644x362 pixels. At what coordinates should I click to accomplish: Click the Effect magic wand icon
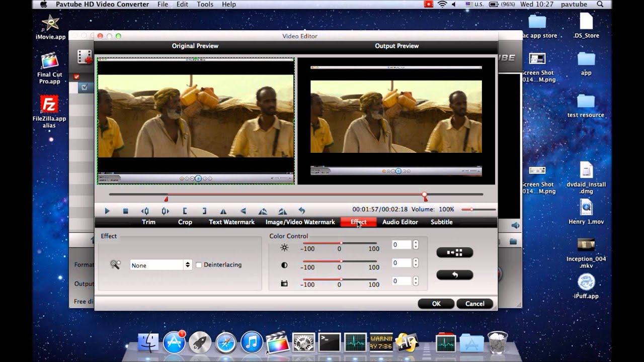[x=115, y=264]
